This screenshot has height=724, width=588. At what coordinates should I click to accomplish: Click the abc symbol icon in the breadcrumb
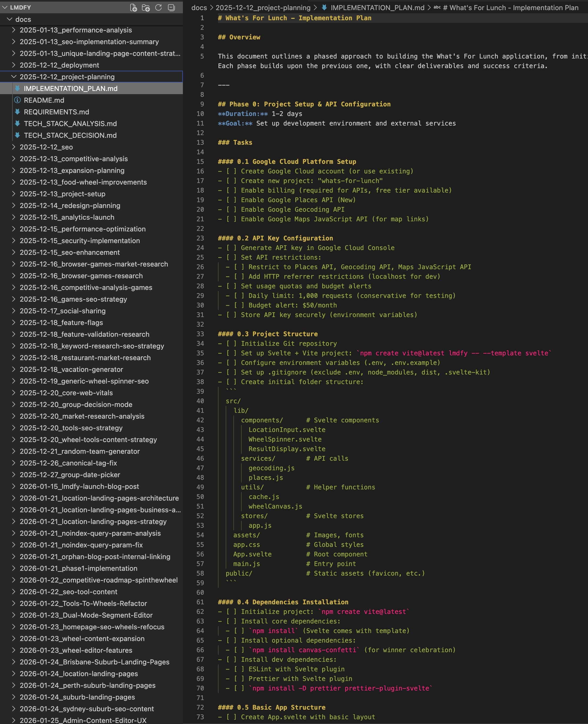pyautogui.click(x=437, y=7)
